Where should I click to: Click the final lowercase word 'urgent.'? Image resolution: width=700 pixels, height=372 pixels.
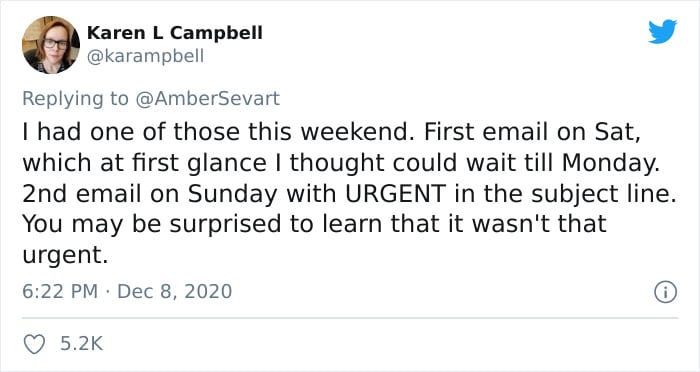tap(65, 256)
